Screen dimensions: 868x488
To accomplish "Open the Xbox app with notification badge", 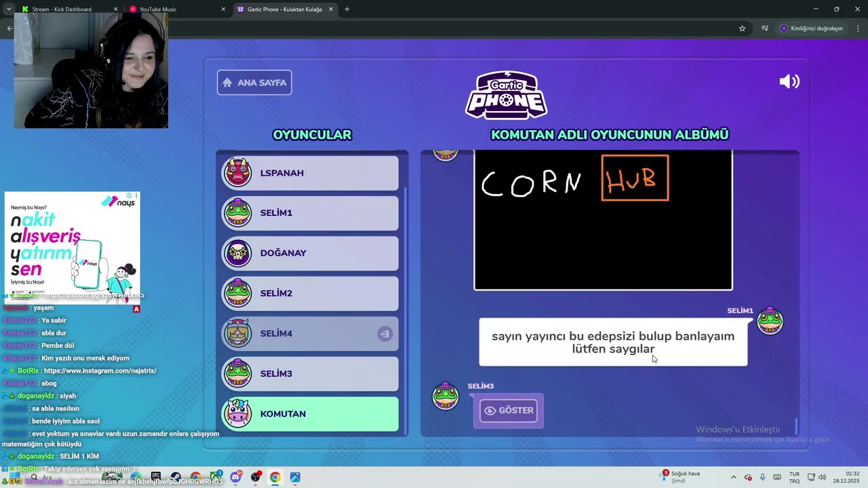I will tap(216, 477).
